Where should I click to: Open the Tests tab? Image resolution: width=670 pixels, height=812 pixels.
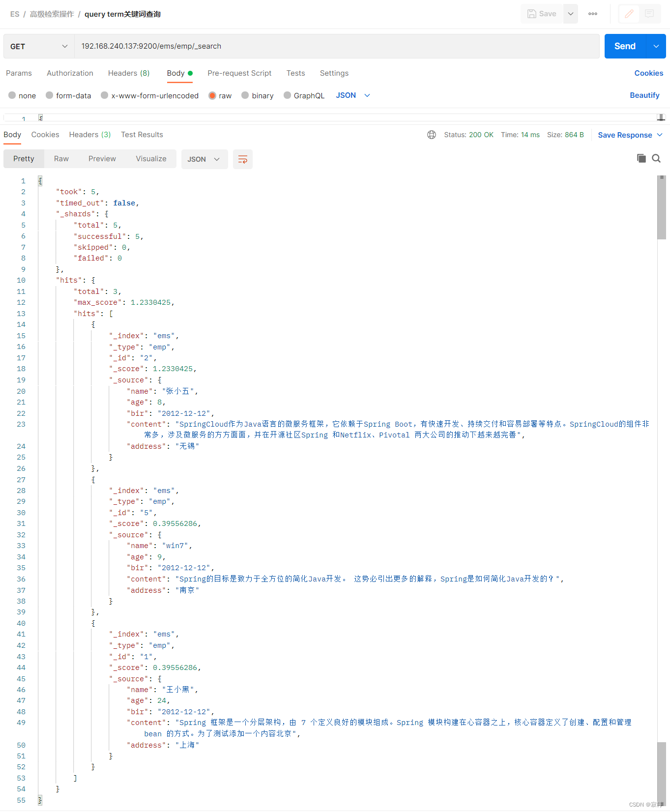(x=295, y=73)
